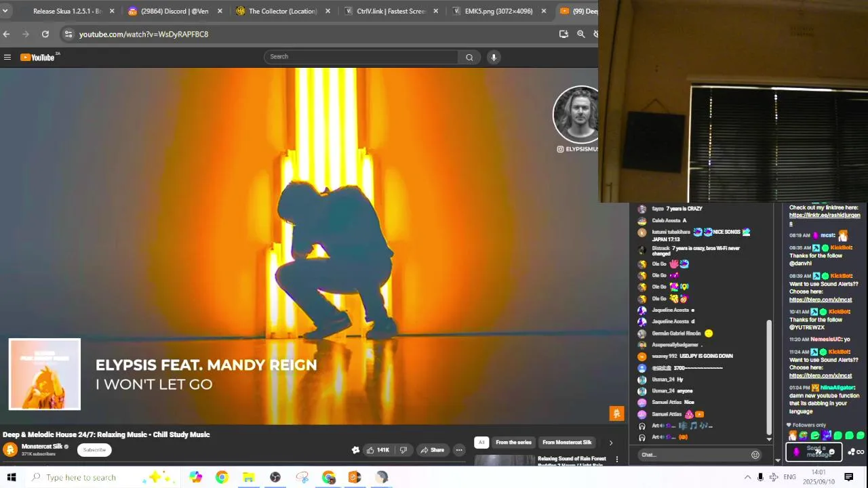This screenshot has height=488, width=868.
Task: Share the video via Share button
Action: 431,450
